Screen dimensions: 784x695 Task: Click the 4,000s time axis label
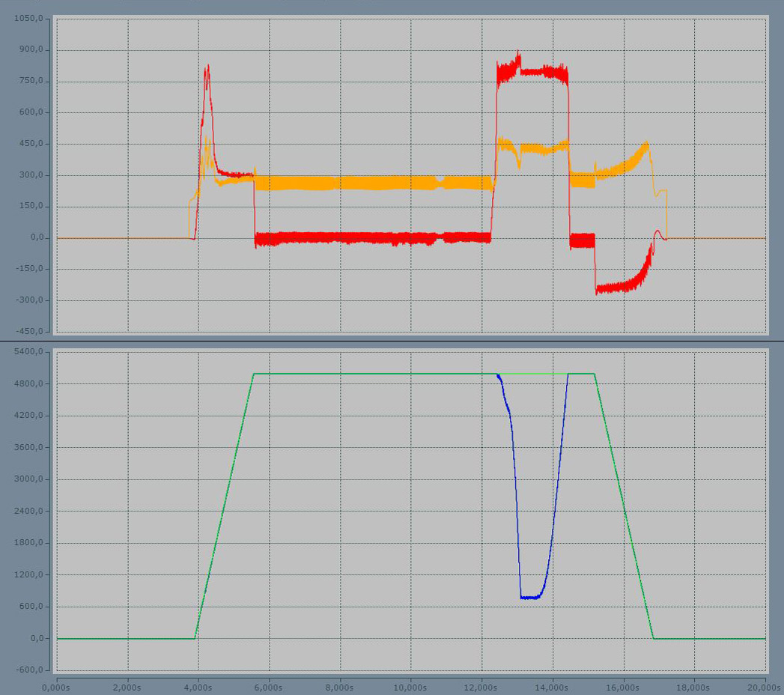pyautogui.click(x=198, y=688)
